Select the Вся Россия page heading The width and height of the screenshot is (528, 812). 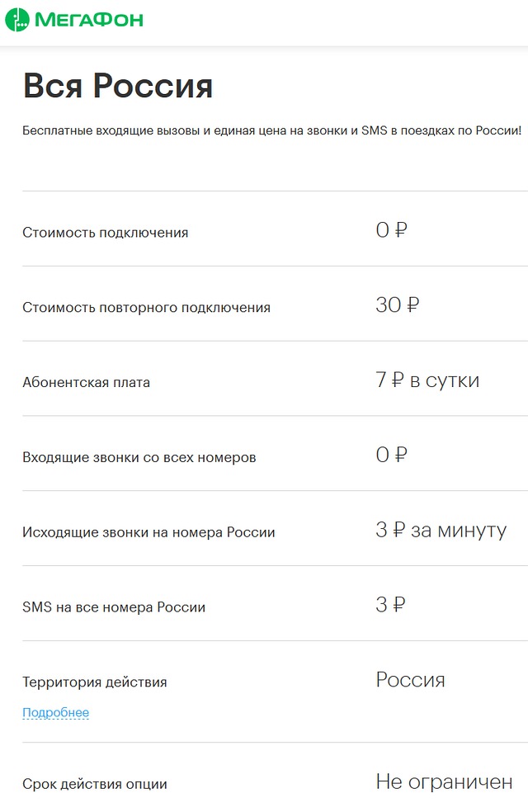pos(118,86)
